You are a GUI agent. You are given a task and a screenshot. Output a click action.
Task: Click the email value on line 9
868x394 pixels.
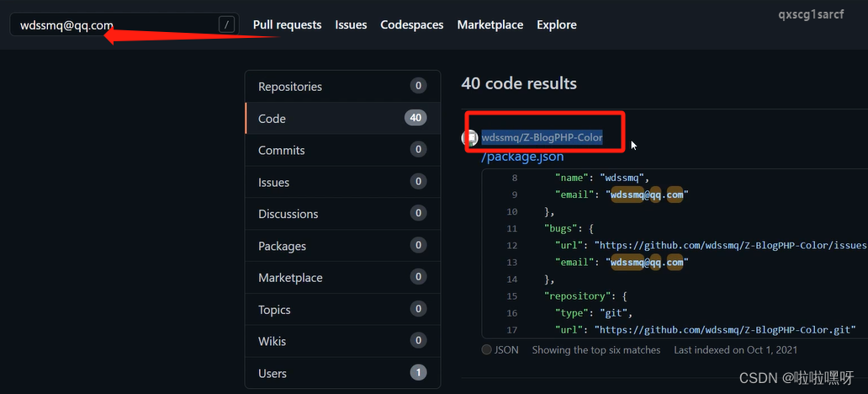point(647,194)
